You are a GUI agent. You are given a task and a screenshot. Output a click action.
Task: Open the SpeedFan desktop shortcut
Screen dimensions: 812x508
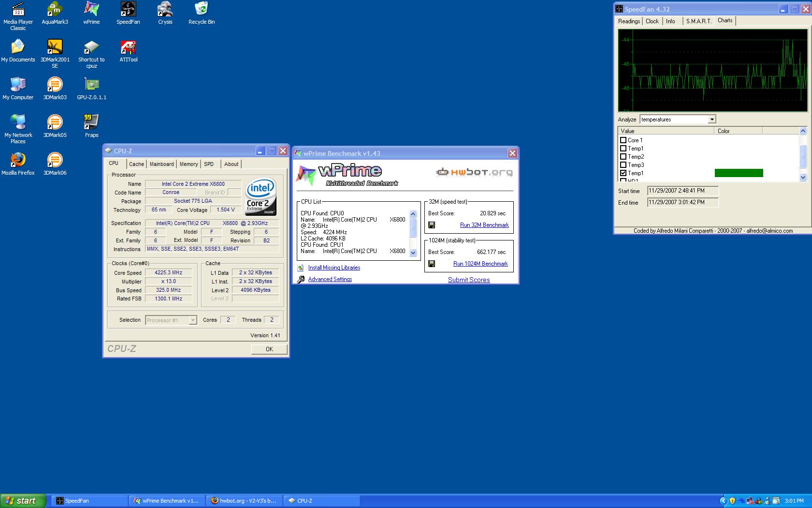[128, 13]
